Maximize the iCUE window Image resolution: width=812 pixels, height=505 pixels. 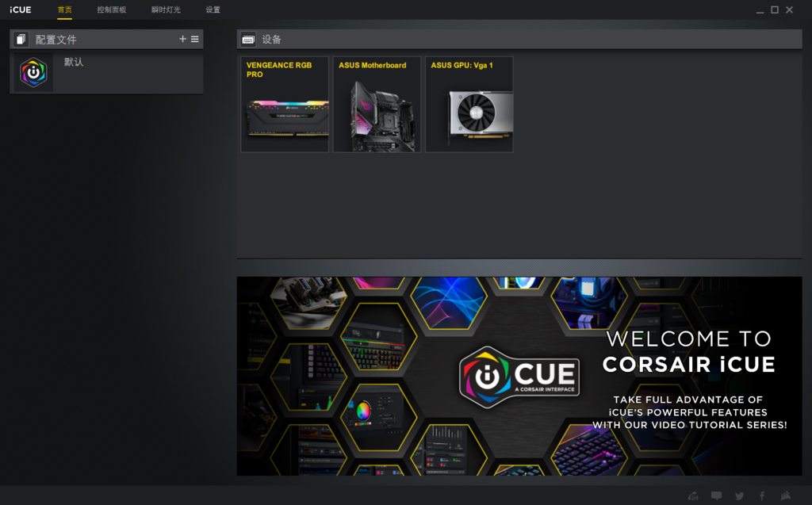tap(775, 10)
